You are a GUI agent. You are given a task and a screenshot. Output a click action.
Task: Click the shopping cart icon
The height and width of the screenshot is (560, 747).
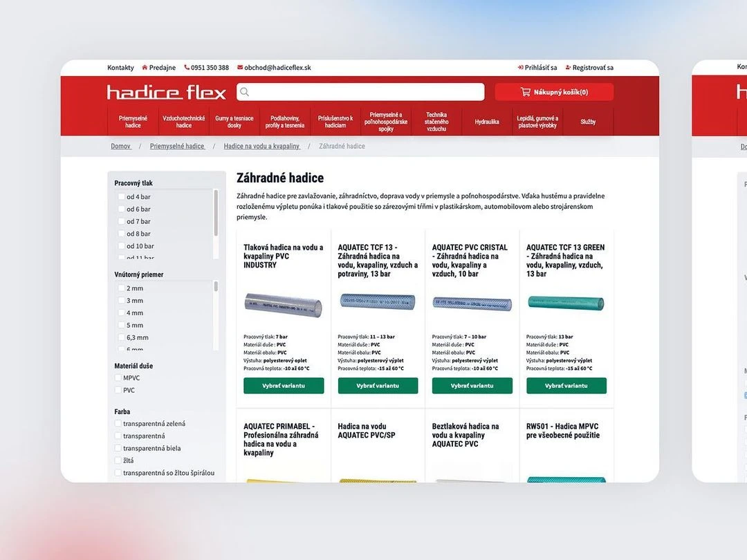pos(526,92)
